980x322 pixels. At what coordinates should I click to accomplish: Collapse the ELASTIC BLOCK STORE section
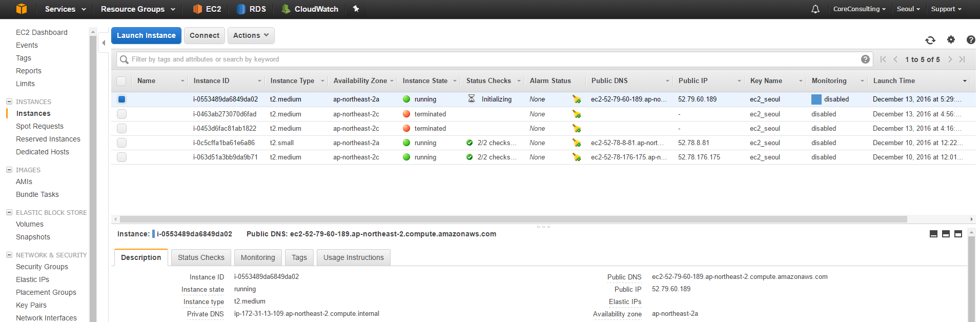tap(9, 212)
